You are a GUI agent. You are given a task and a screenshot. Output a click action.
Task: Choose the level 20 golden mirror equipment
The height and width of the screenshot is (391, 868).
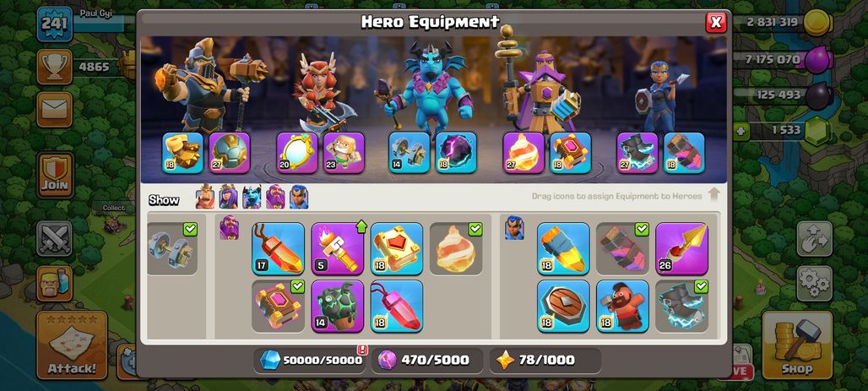click(x=297, y=153)
